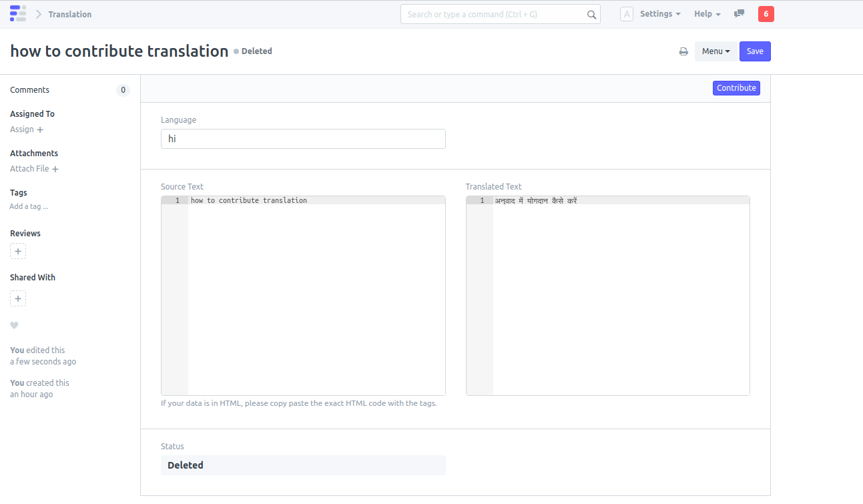The height and width of the screenshot is (504, 863).
Task: Click the Shared With plus button
Action: click(x=18, y=298)
